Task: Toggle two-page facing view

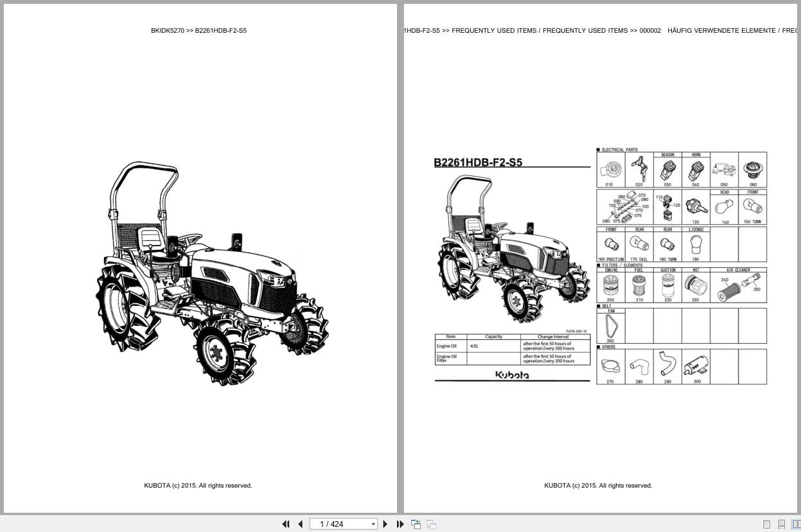Action: (796, 524)
